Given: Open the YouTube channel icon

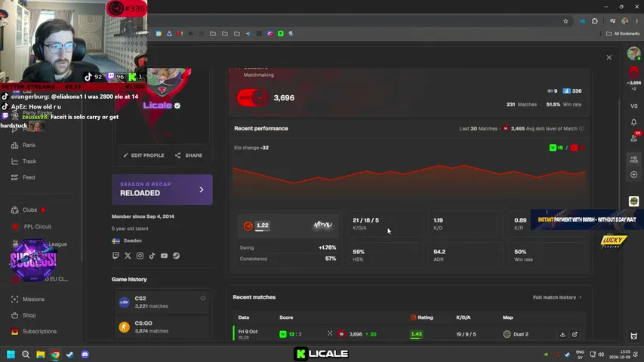Looking at the screenshot, I should tap(165, 256).
